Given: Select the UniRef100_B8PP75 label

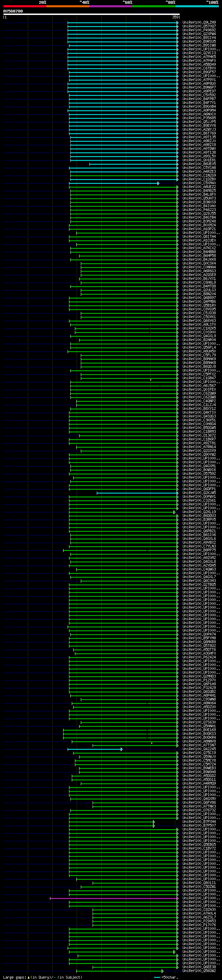Looking at the screenshot, I should (199, 550).
